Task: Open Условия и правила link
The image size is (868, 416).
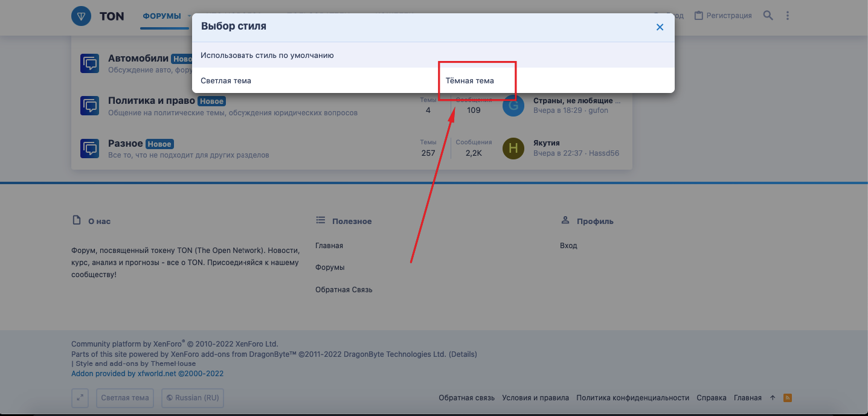Action: pyautogui.click(x=536, y=398)
